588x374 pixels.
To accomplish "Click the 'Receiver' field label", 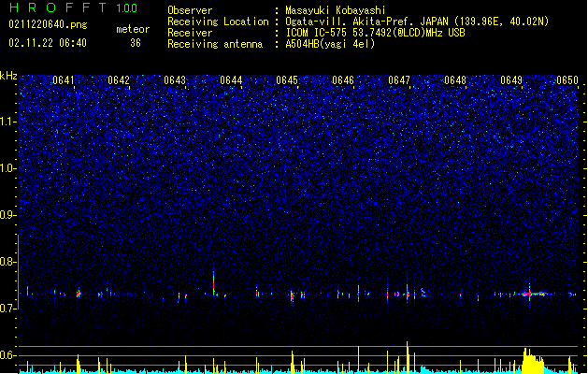I will coord(190,33).
